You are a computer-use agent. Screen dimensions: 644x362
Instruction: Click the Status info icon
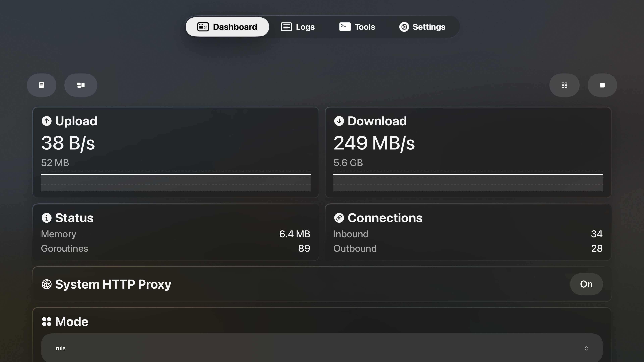click(46, 218)
